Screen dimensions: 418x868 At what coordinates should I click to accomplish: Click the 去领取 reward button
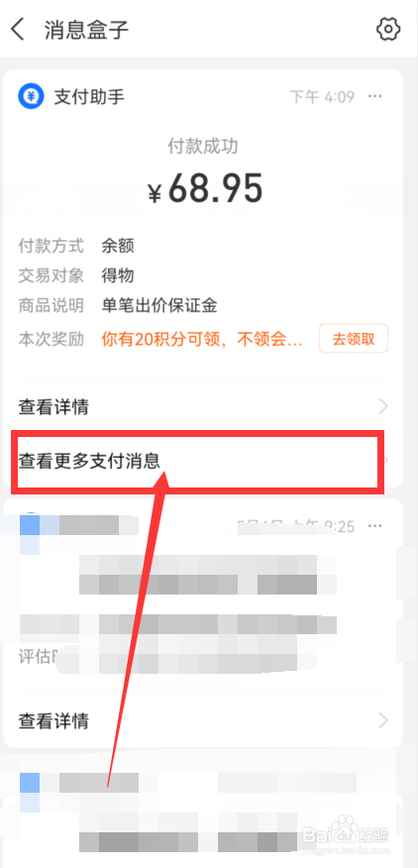tap(354, 339)
